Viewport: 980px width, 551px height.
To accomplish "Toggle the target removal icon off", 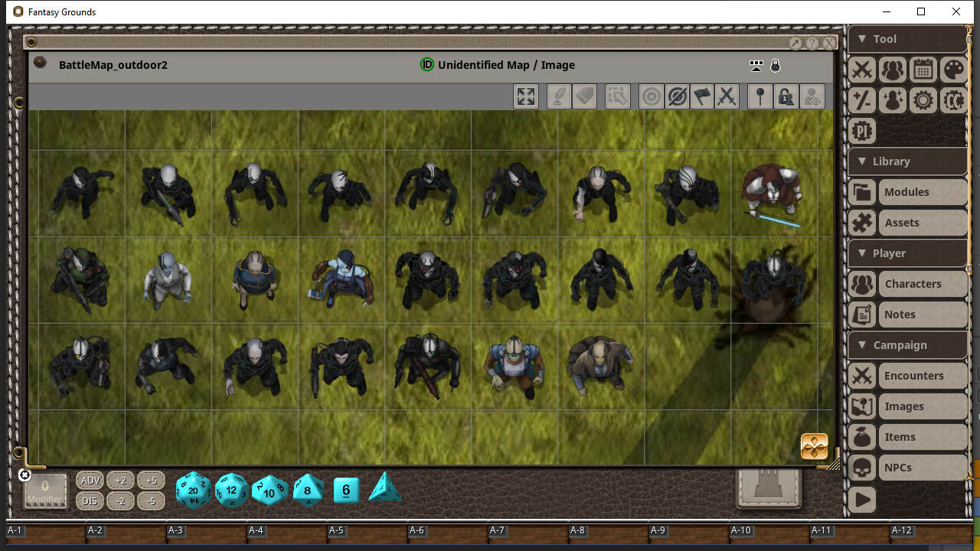I will tap(677, 96).
